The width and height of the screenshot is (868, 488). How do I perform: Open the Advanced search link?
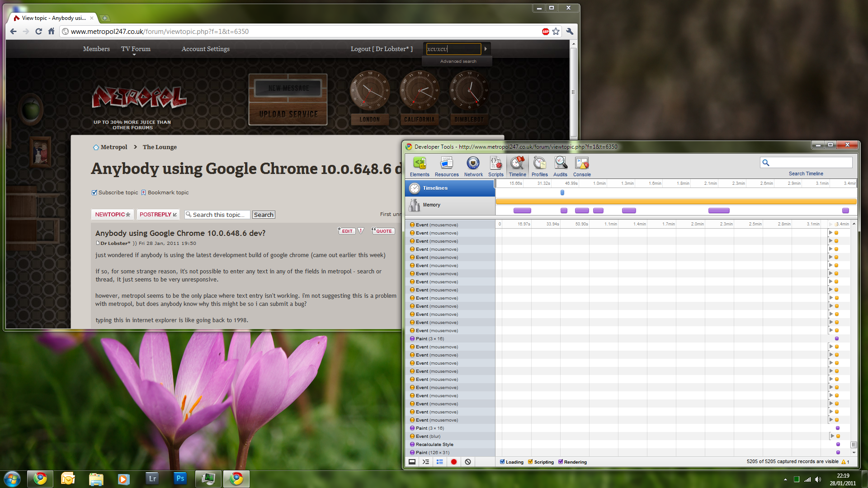click(x=458, y=61)
